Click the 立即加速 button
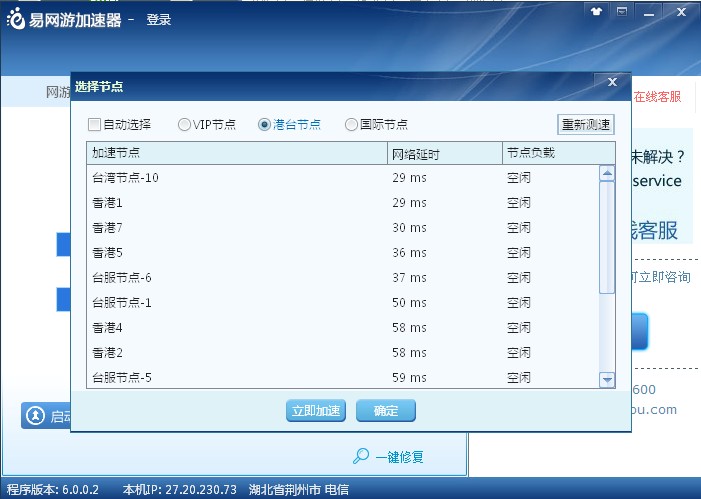Screen dimensions: 701x499 (x=316, y=410)
